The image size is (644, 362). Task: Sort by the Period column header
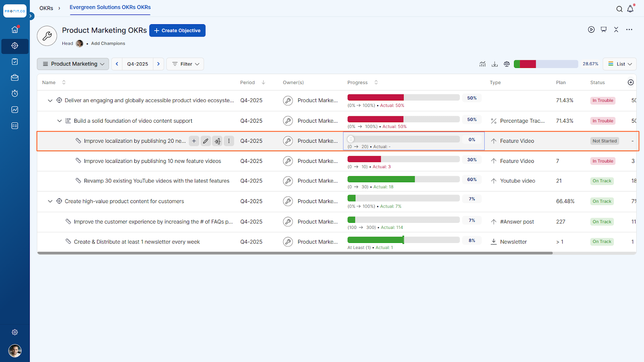(x=252, y=82)
